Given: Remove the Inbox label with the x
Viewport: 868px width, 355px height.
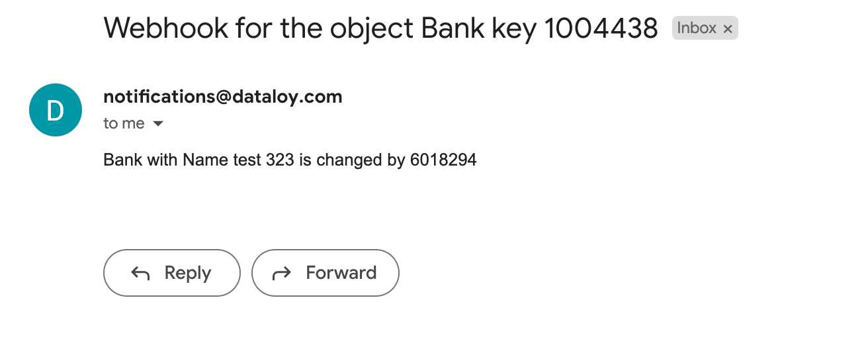Looking at the screenshot, I should (728, 28).
